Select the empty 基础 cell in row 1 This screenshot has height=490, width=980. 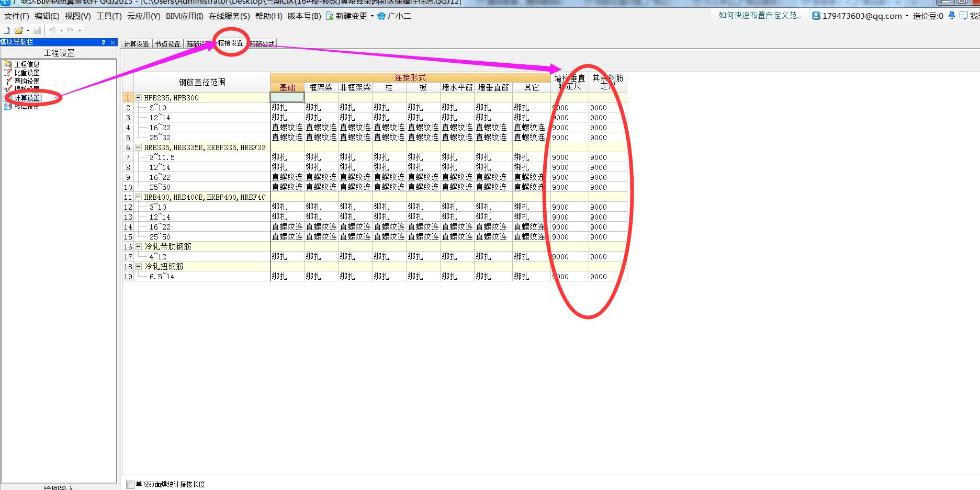[287, 98]
